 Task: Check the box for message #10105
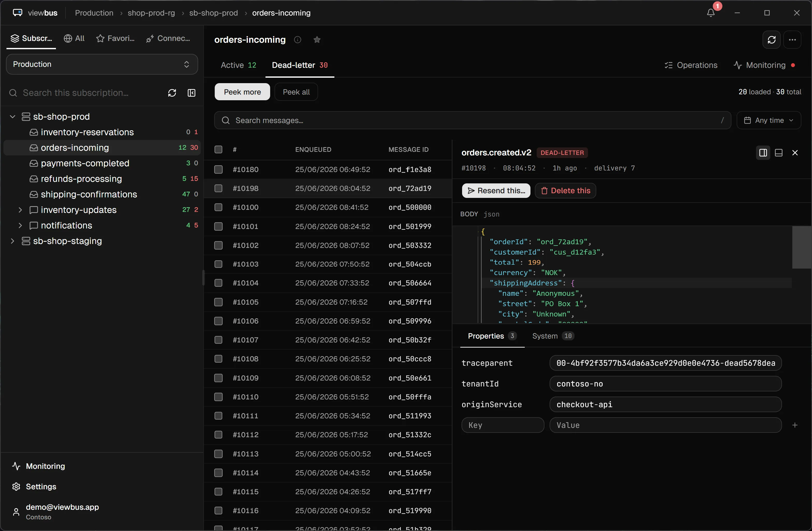pos(218,302)
